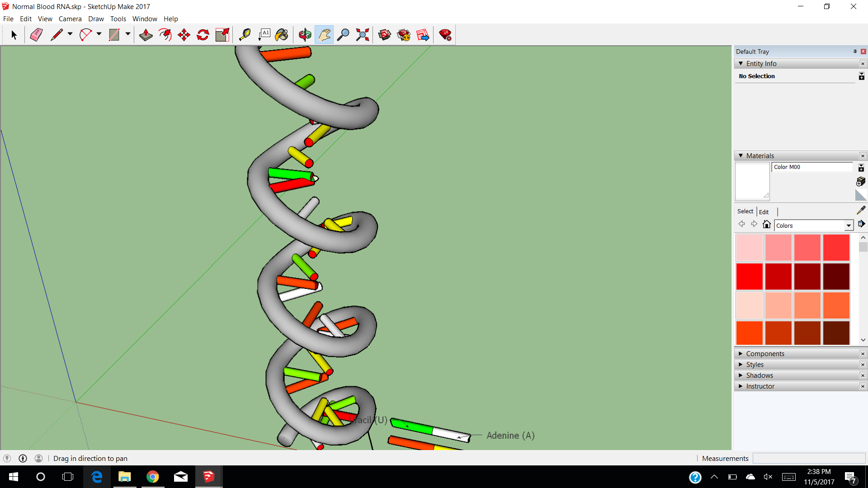Select the Tape Measure tool
The width and height of the screenshot is (868, 488).
[x=245, y=35]
